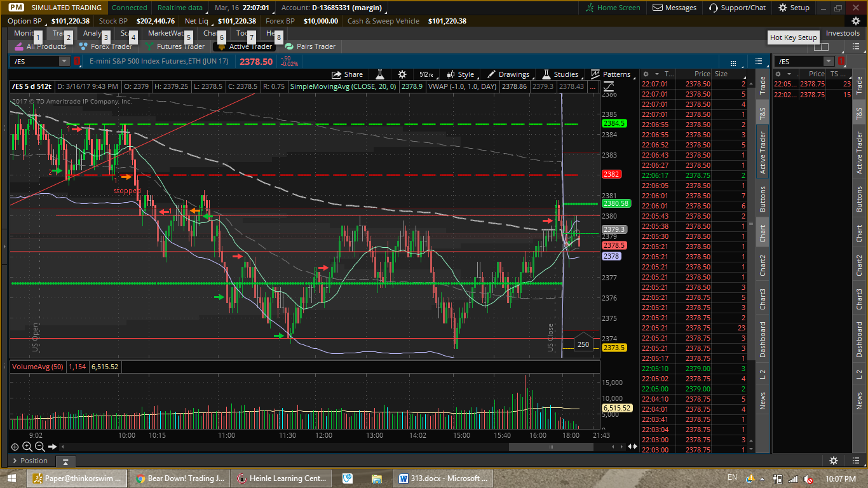Open the Messages window
868x488 pixels.
click(x=674, y=8)
